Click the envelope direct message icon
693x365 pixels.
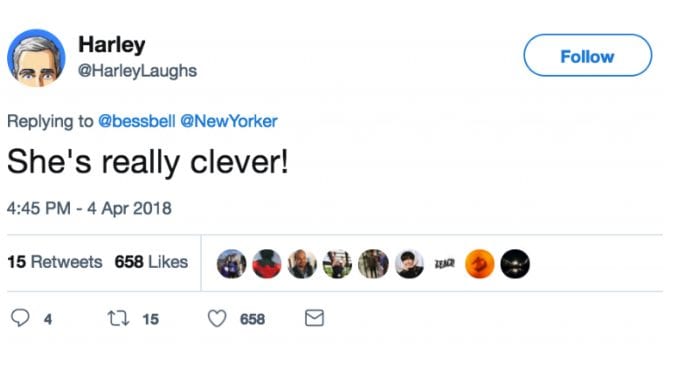314,318
